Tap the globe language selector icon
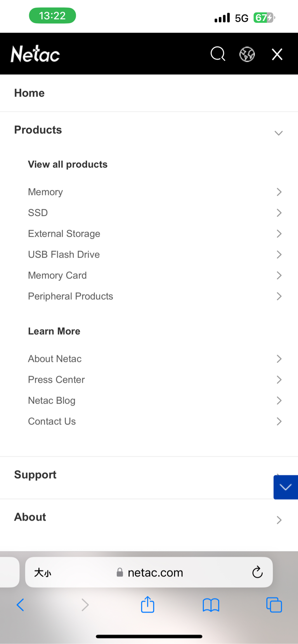 pos(247,54)
